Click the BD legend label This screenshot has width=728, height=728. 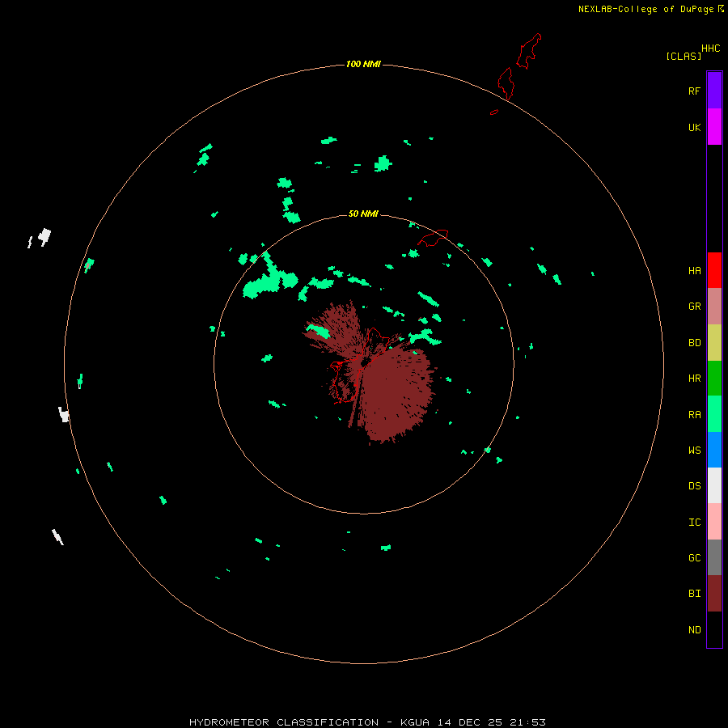coord(694,343)
